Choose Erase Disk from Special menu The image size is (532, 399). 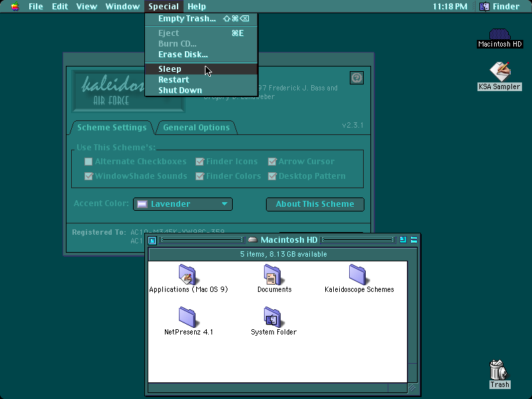pos(201,55)
